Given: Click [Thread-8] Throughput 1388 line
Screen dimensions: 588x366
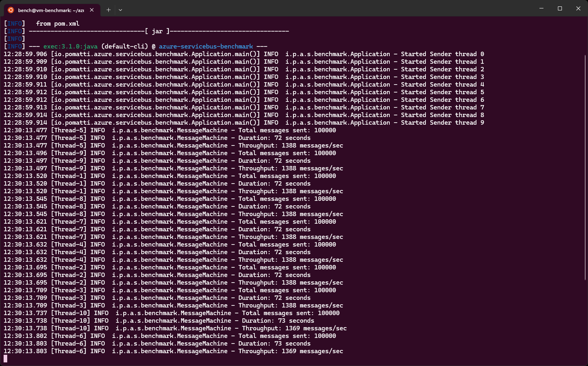Looking at the screenshot, I should pyautogui.click(x=173, y=214).
